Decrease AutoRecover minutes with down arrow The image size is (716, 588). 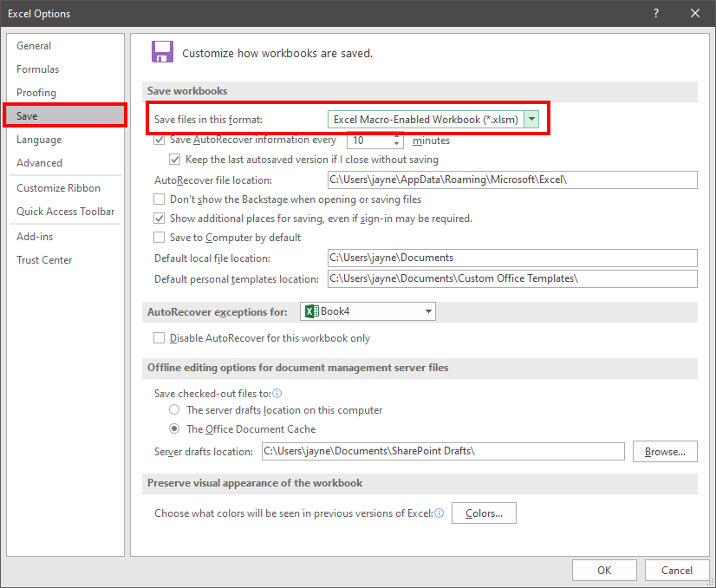click(396, 144)
